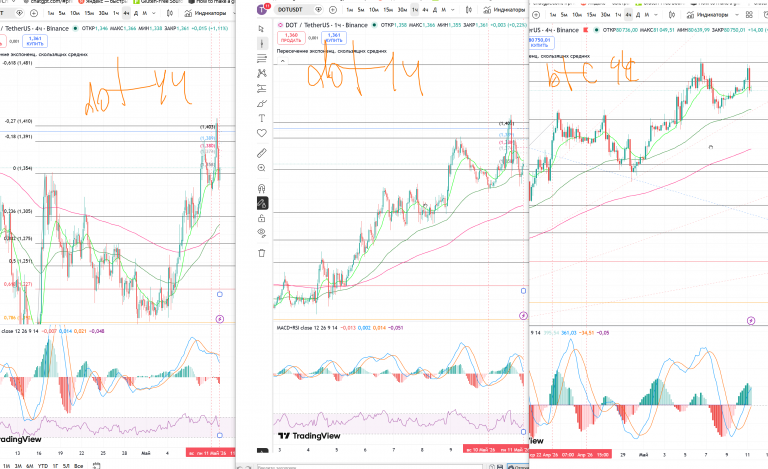Select 1Н date range in left window
Image resolution: width=768 pixels, height=469 pixels.
(6, 466)
